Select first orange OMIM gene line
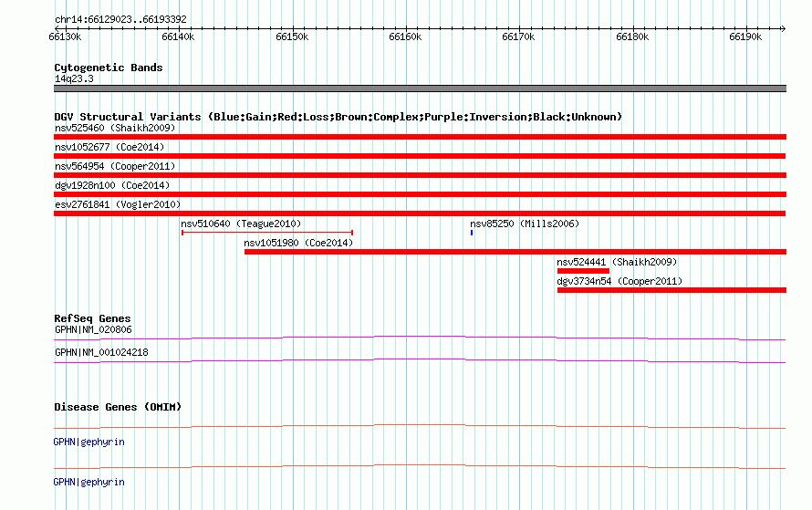 pos(420,427)
